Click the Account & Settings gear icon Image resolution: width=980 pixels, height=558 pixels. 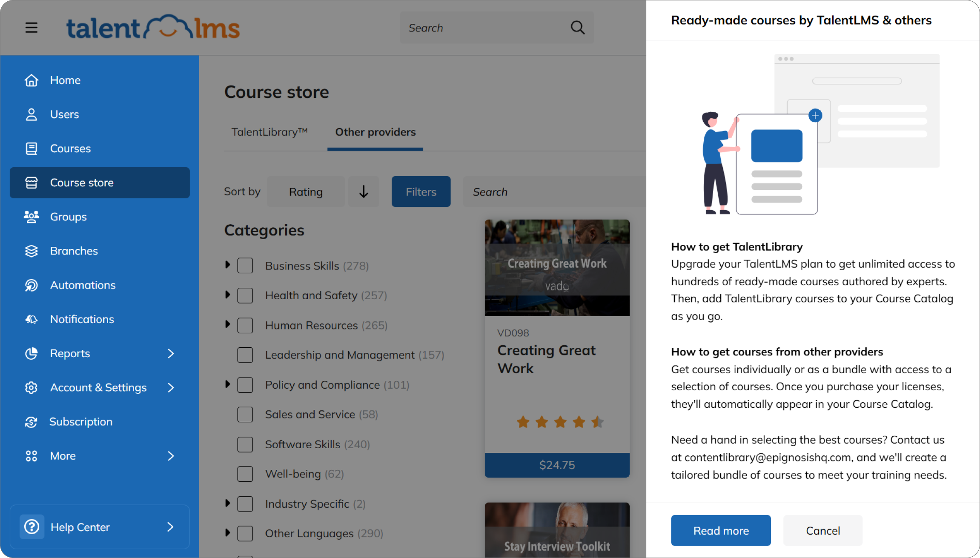(32, 387)
